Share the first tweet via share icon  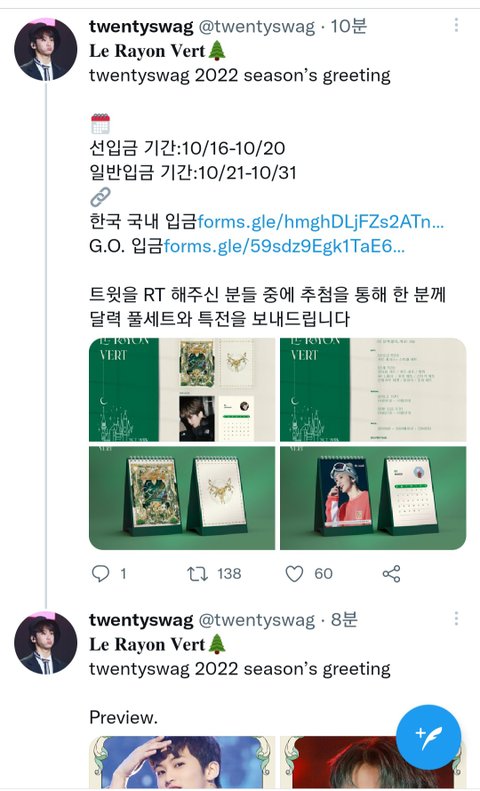point(391,574)
